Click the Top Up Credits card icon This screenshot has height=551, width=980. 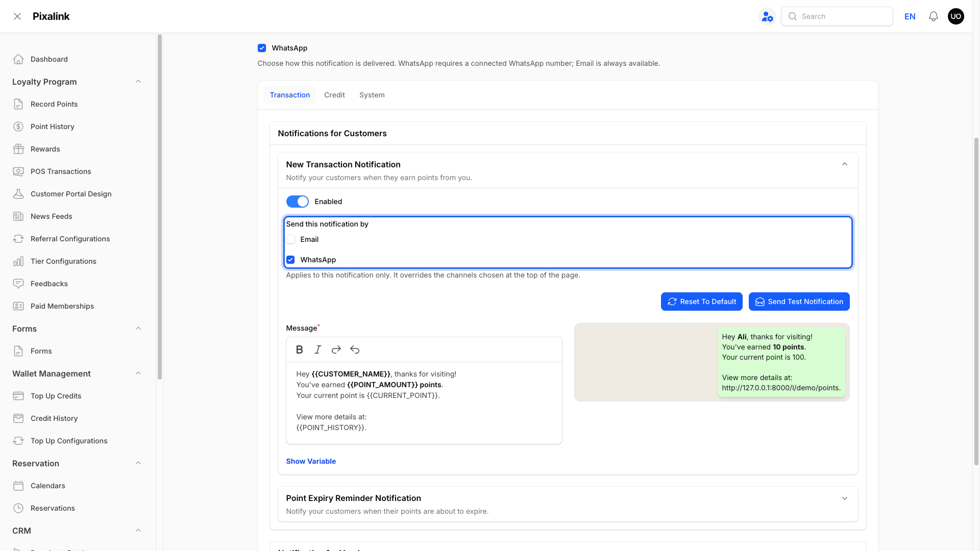(x=18, y=396)
